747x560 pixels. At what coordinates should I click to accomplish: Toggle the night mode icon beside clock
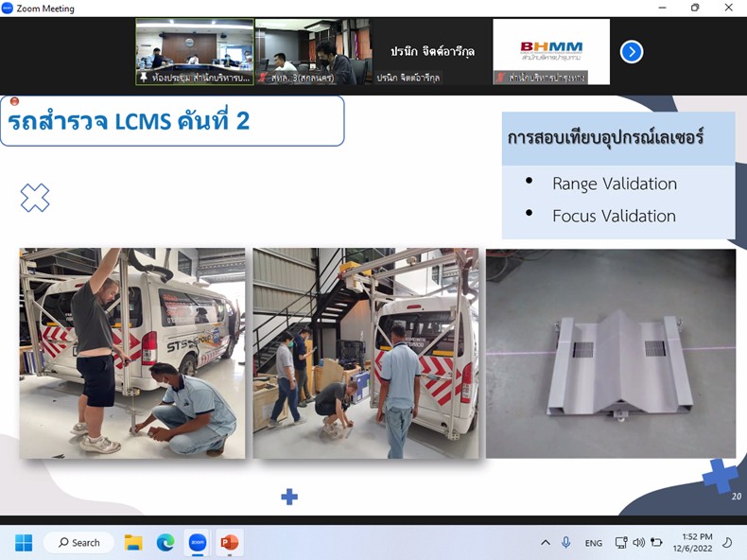click(727, 543)
